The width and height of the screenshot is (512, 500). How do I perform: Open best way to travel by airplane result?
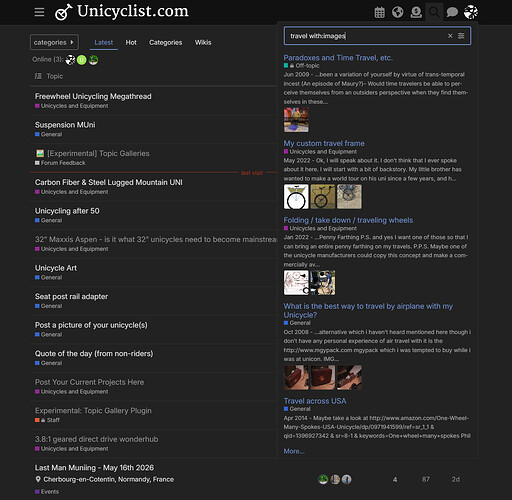pyautogui.click(x=368, y=310)
